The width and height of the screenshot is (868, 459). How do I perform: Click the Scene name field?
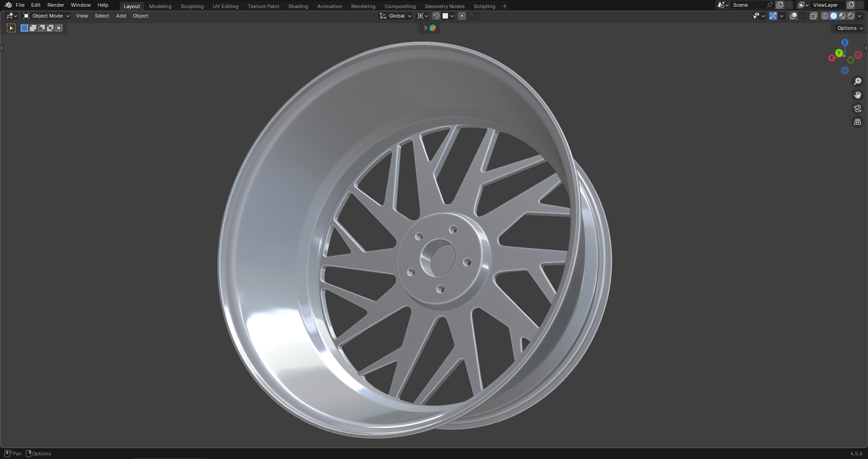(x=748, y=5)
